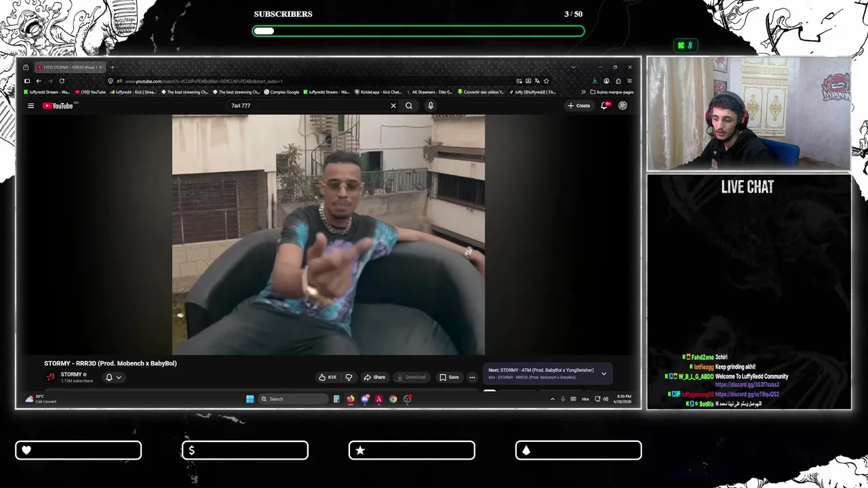Screen dimensions: 868x488
Task: Like the STORMY RRR3D video
Action: pyautogui.click(x=328, y=378)
